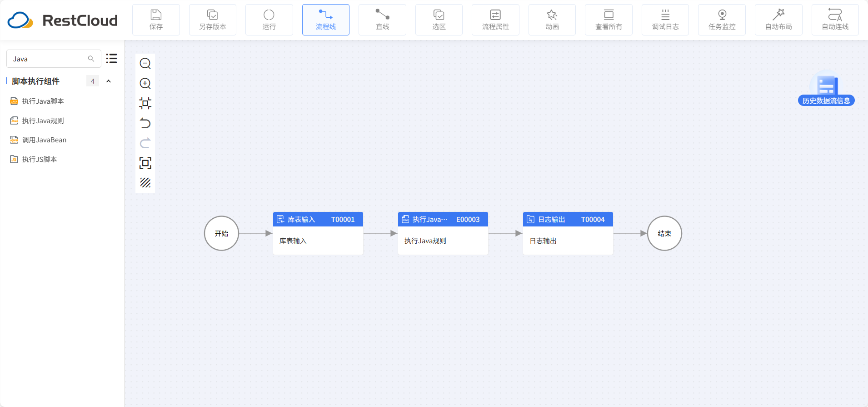Collapse the 脚本执行组件 group
Image resolution: width=868 pixels, height=407 pixels.
pyautogui.click(x=109, y=81)
